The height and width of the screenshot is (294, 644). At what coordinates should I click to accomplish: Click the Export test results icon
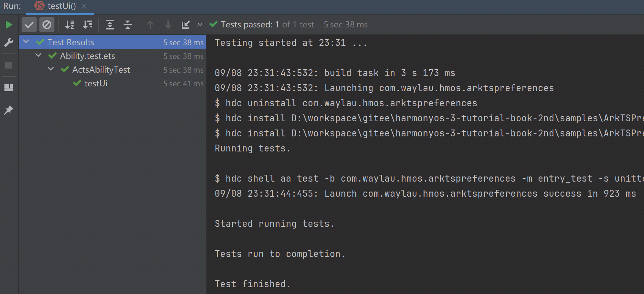tap(186, 25)
